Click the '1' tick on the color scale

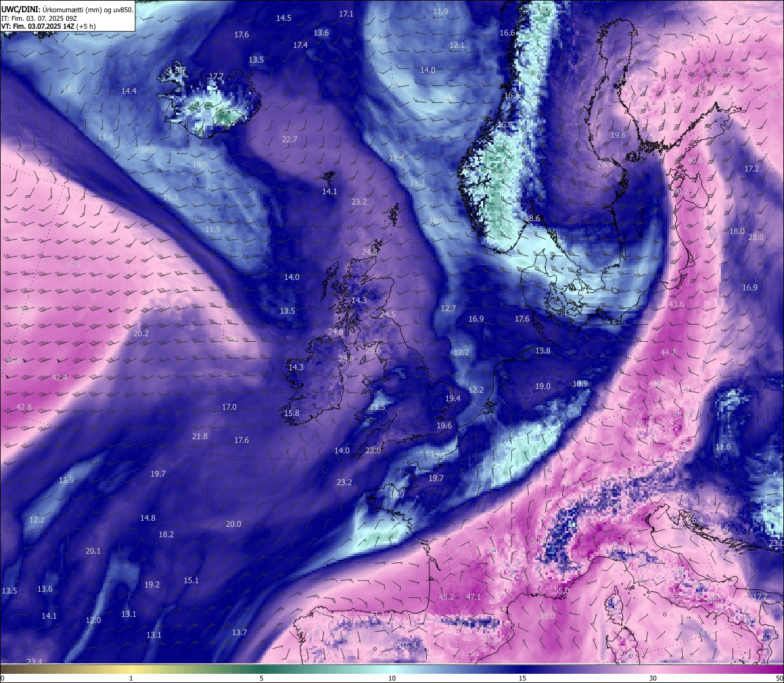point(131,678)
